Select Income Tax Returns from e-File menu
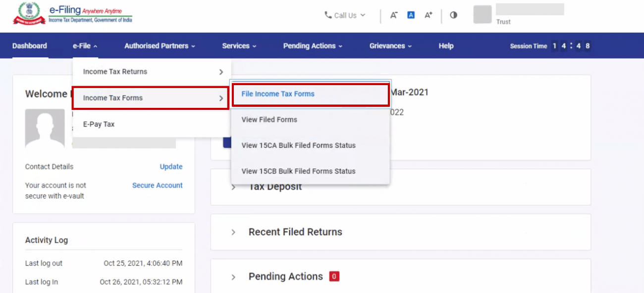Screen dimensions: 644x293 (115, 71)
